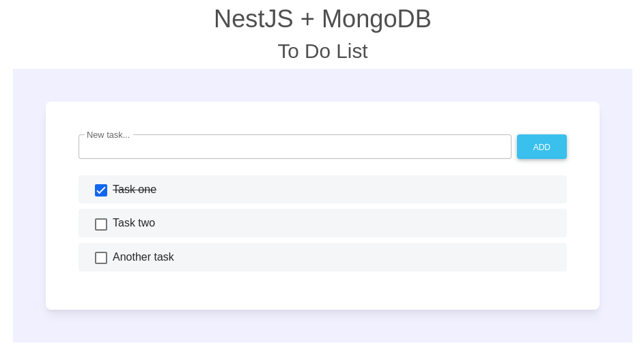
Task: Uncheck the Task one checkbox
Action: click(101, 190)
